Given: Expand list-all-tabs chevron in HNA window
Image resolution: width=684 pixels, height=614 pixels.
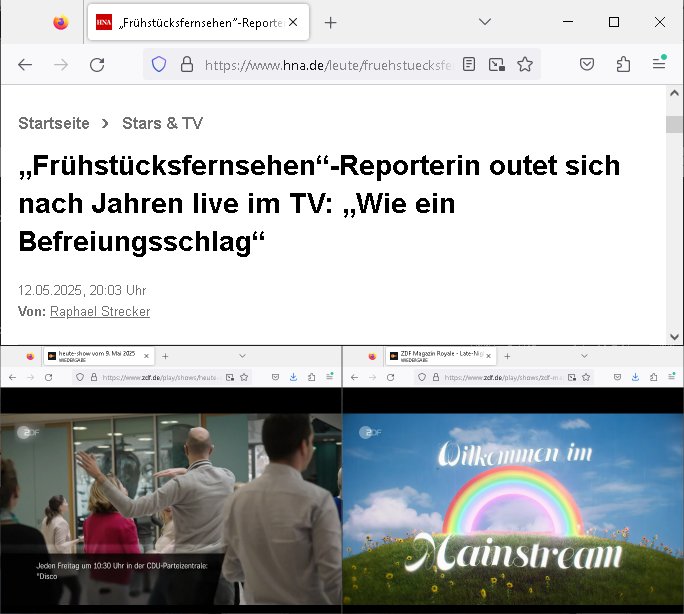Looking at the screenshot, I should click(x=485, y=22).
